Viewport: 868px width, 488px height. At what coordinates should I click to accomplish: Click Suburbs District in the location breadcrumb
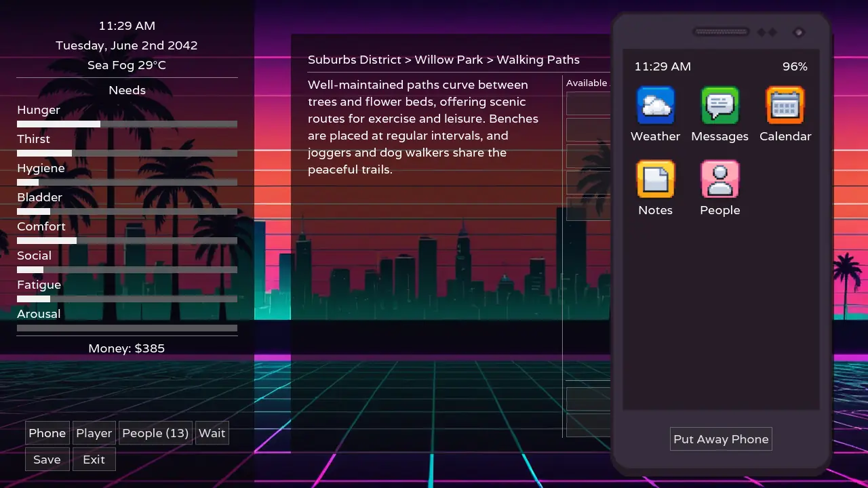[x=354, y=60]
